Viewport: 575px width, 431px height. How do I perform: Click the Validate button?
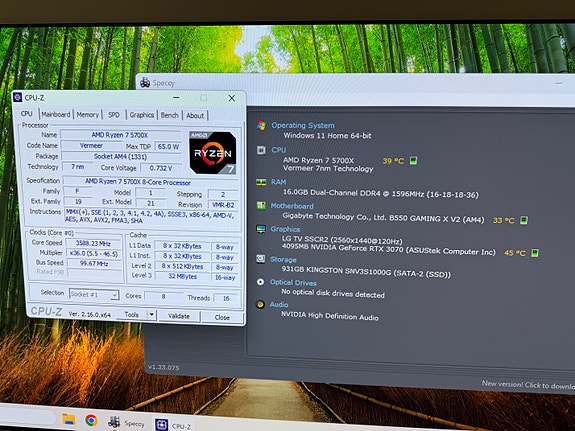pyautogui.click(x=179, y=316)
